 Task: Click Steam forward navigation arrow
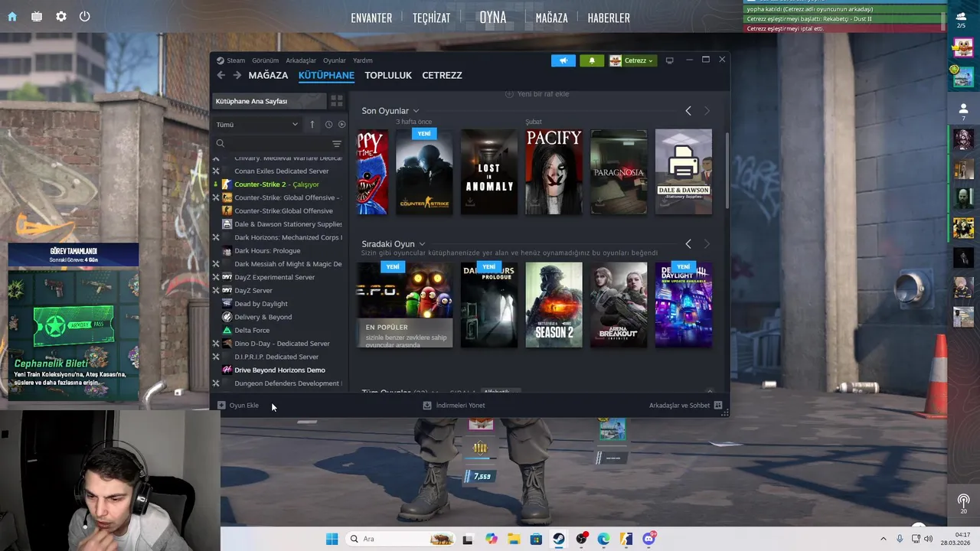pyautogui.click(x=237, y=75)
